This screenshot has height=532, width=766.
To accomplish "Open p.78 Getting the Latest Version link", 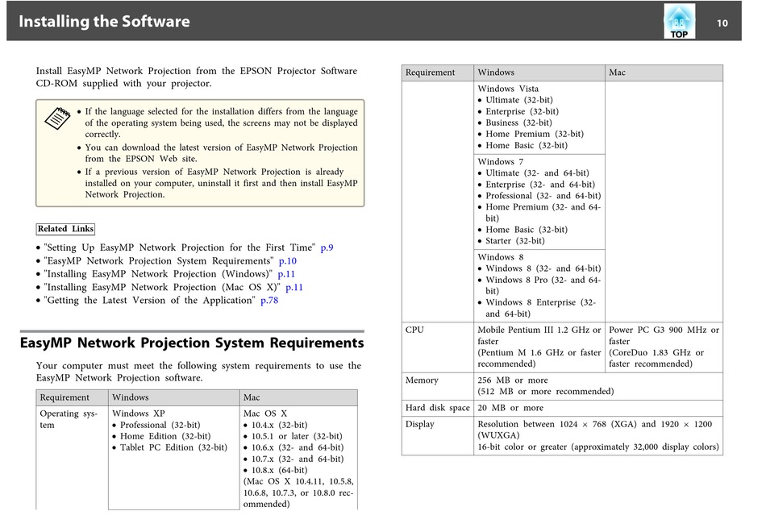I will (269, 301).
